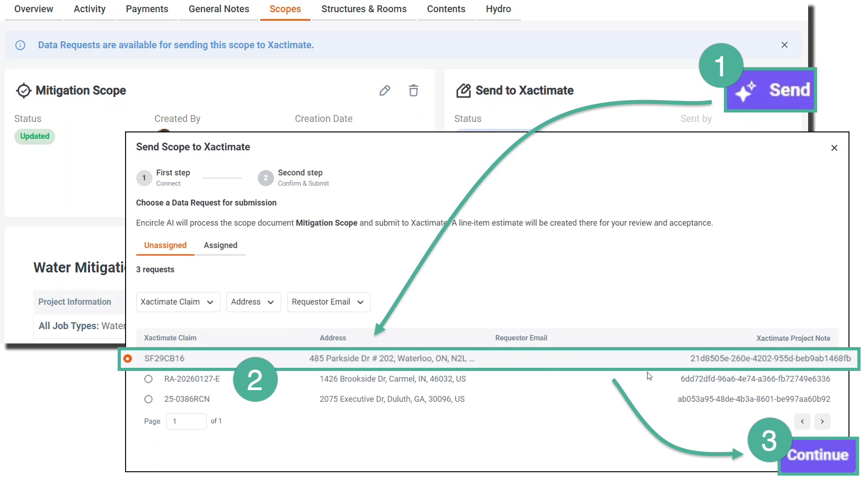The image size is (868, 477).
Task: Open the Address filter dropdown
Action: (x=253, y=302)
